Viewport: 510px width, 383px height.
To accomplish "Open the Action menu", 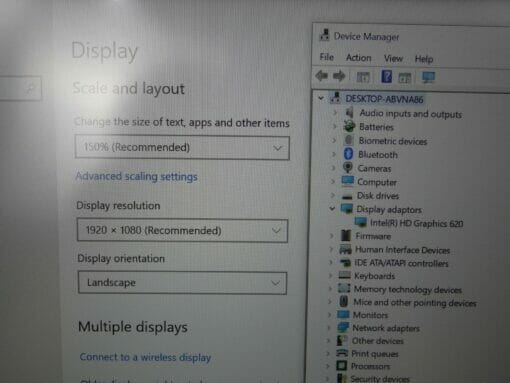I will (x=358, y=58).
